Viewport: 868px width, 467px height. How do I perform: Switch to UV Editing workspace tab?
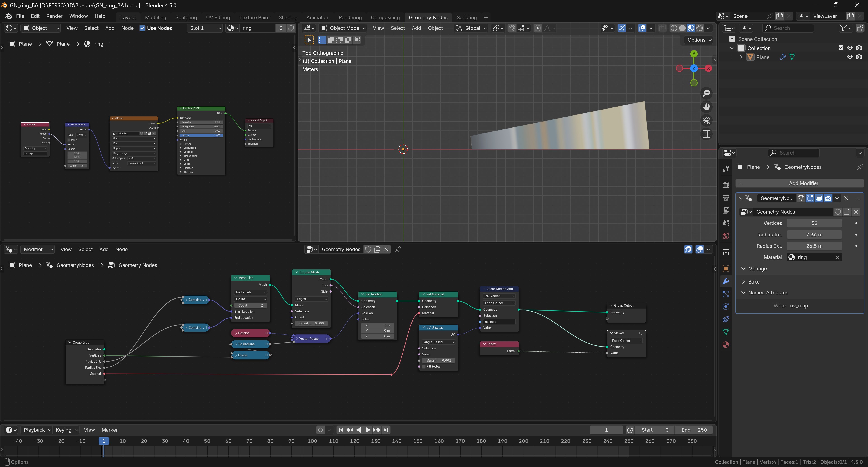point(218,17)
